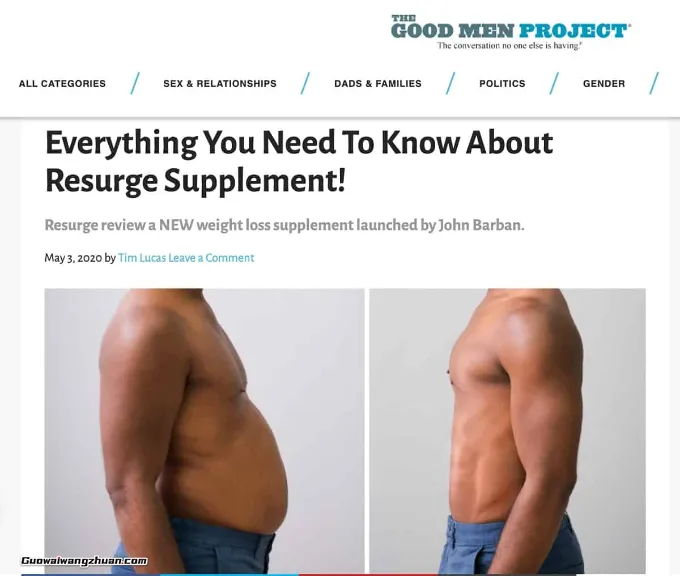Go to Dads & Families category

point(378,83)
